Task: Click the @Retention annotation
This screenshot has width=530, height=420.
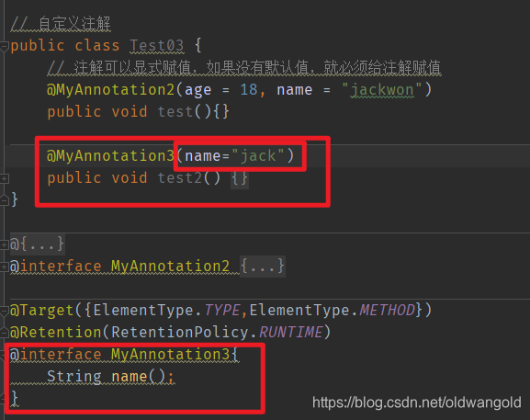Action: point(56,333)
